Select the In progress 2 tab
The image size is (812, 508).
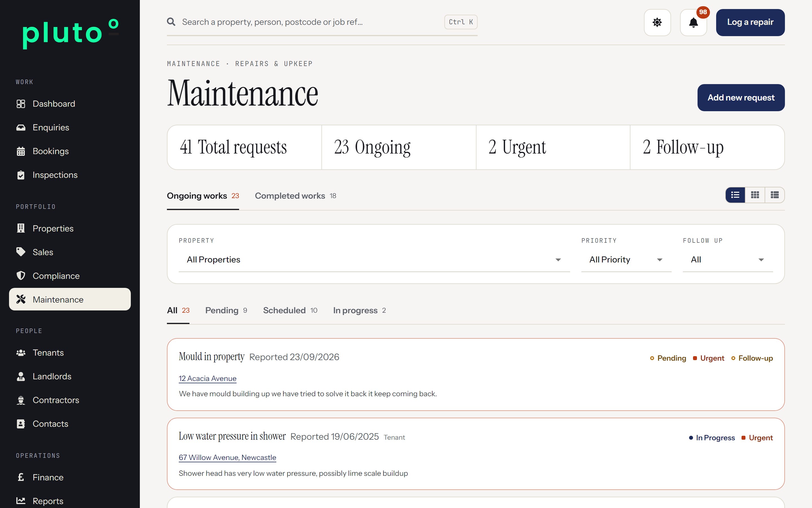click(x=359, y=310)
